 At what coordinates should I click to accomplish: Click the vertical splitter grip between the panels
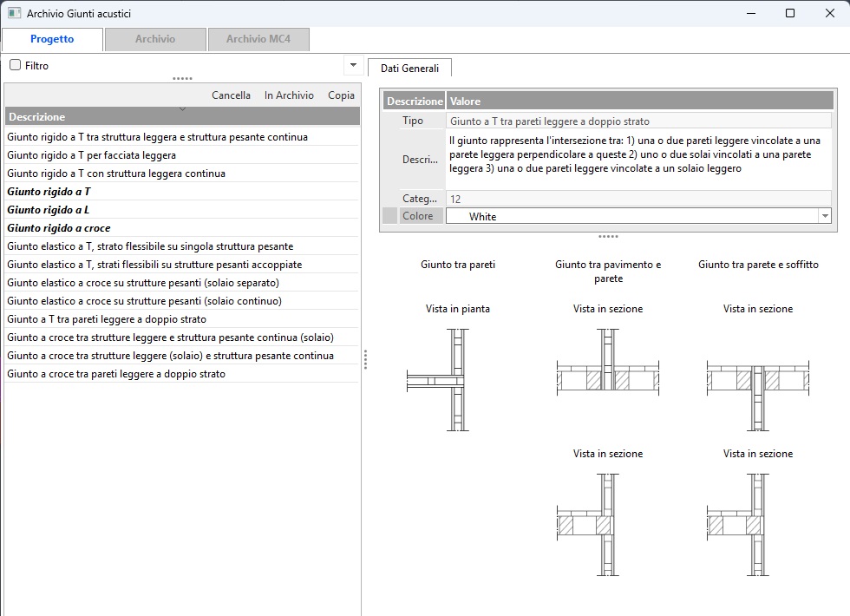[365, 358]
